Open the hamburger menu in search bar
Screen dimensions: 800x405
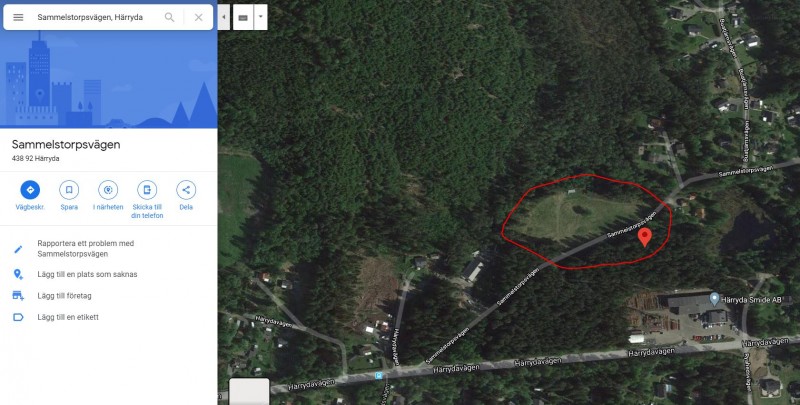point(18,17)
